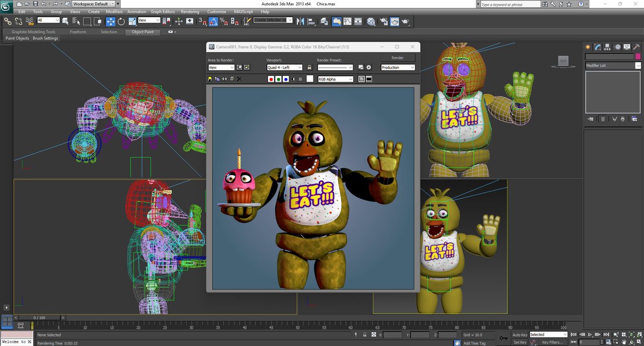Screen dimensions: 644x346
Task: Toggle the green channel display
Action: click(x=279, y=80)
